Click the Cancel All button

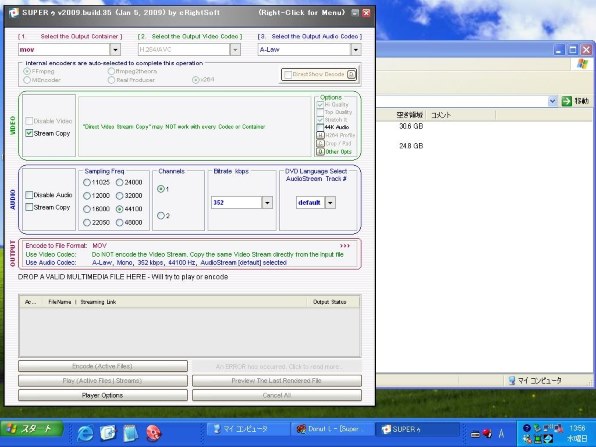tap(277, 395)
